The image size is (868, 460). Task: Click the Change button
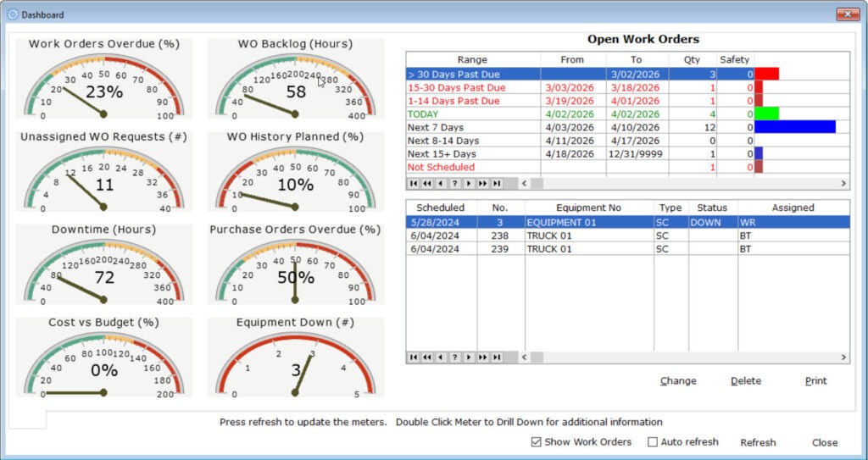tap(677, 381)
